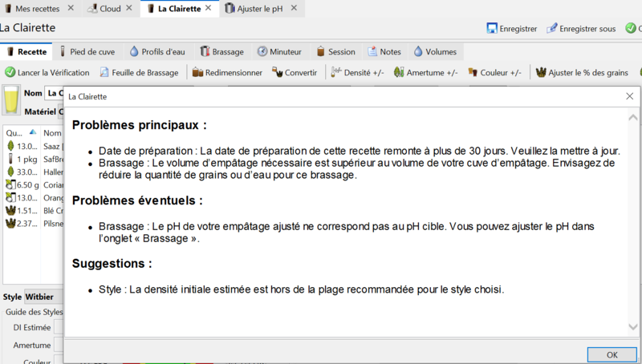The width and height of the screenshot is (642, 364).
Task: Click the beer color glass preview
Action: pos(11,100)
